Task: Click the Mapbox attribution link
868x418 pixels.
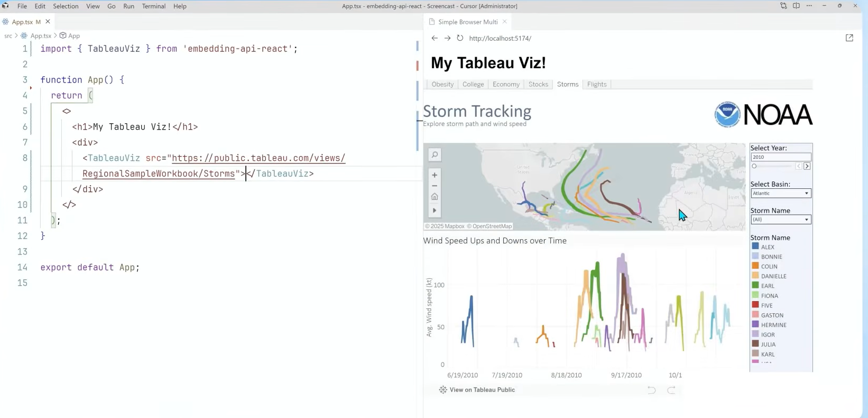Action: (x=445, y=226)
